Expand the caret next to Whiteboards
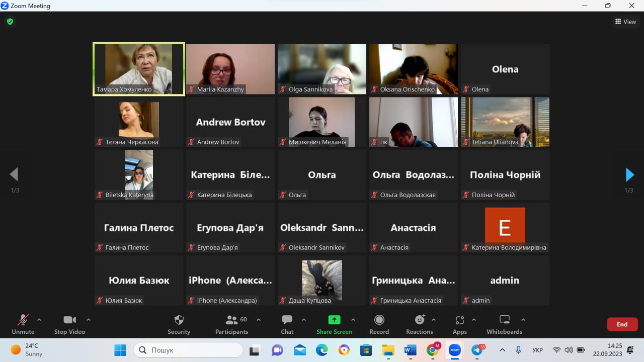The image size is (644, 362). (523, 319)
